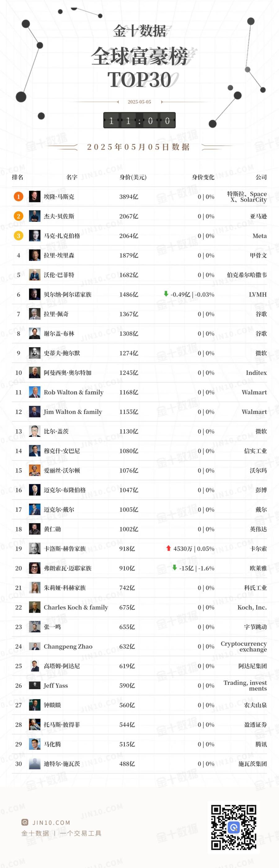The image size is (279, 868).
Task: Select the 马化腾 avatar thumbnail
Action: point(35,744)
